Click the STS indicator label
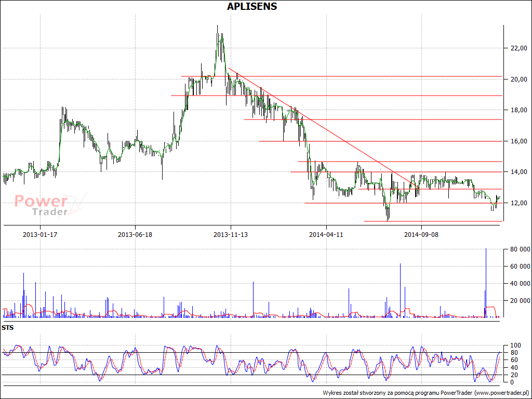The height and width of the screenshot is (399, 532). pyautogui.click(x=7, y=328)
